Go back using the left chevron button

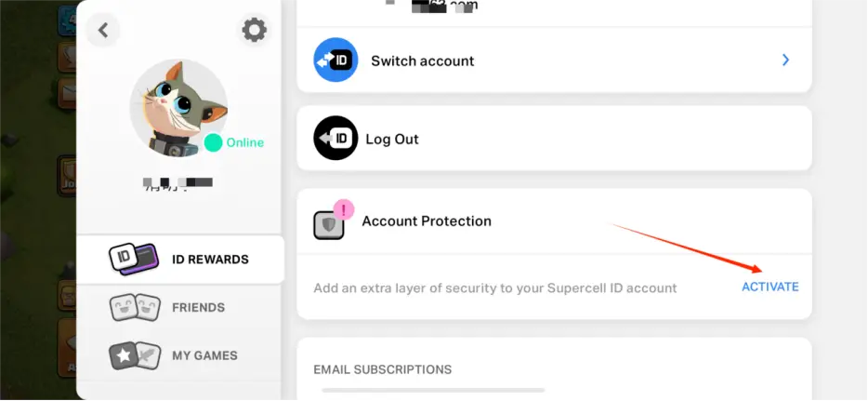[x=103, y=30]
